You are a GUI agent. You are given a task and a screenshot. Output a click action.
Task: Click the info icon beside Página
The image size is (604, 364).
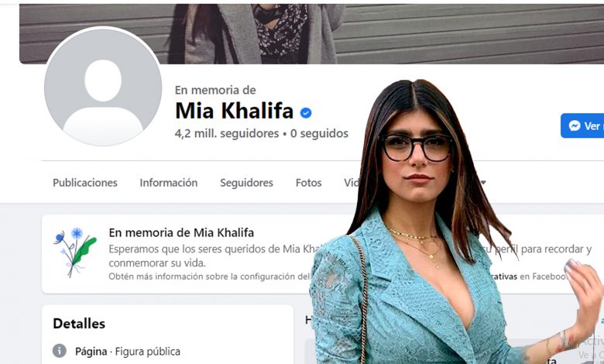click(x=60, y=351)
